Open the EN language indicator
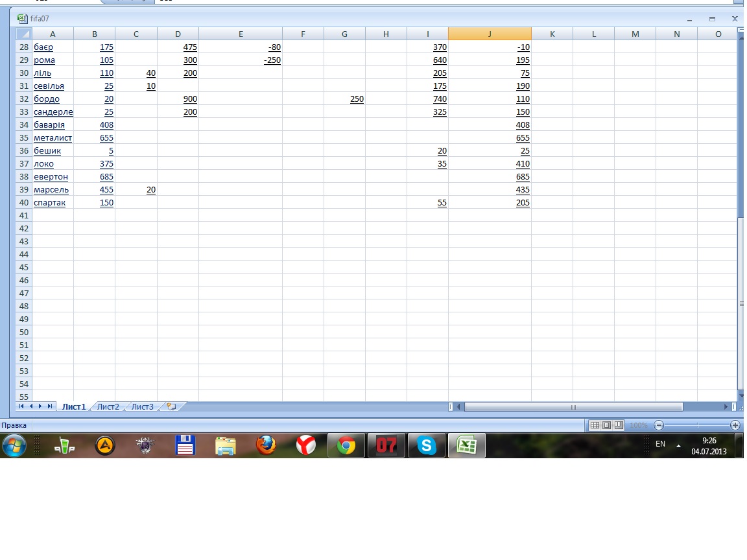 click(660, 444)
